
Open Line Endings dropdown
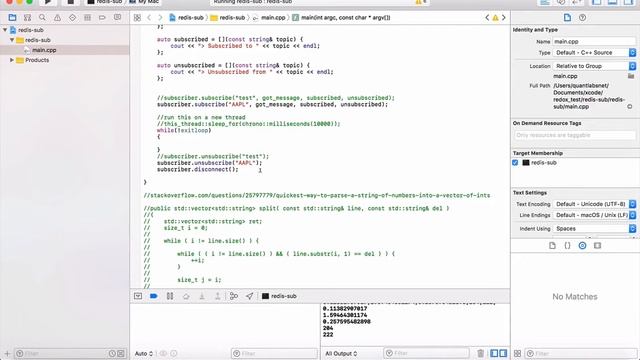click(x=595, y=215)
